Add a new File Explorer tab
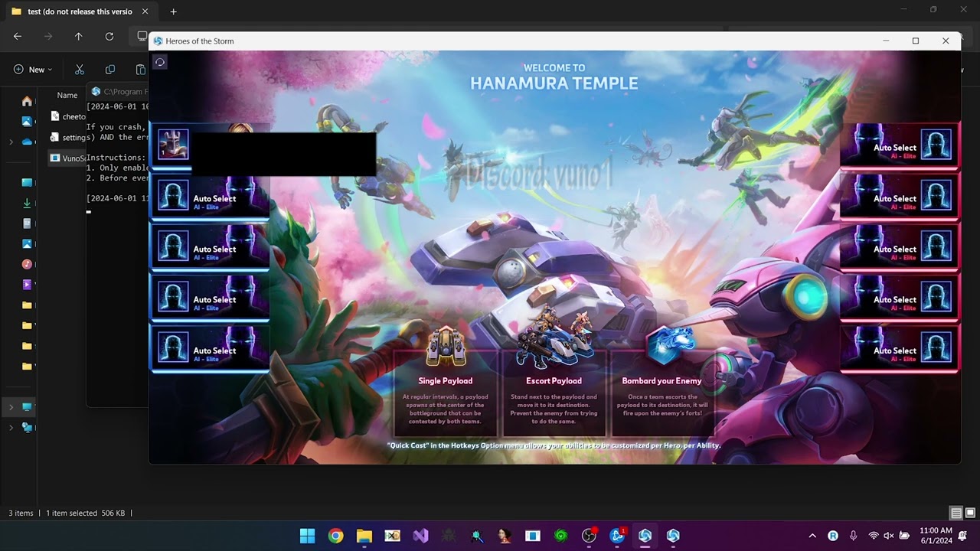980x551 pixels. tap(173, 11)
